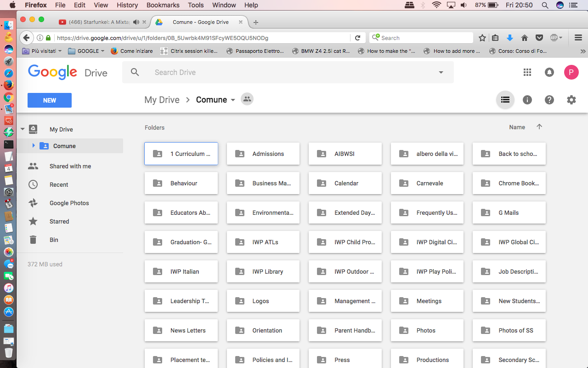Open Firefox downloads arrow
This screenshot has height=368, width=588.
(x=509, y=38)
